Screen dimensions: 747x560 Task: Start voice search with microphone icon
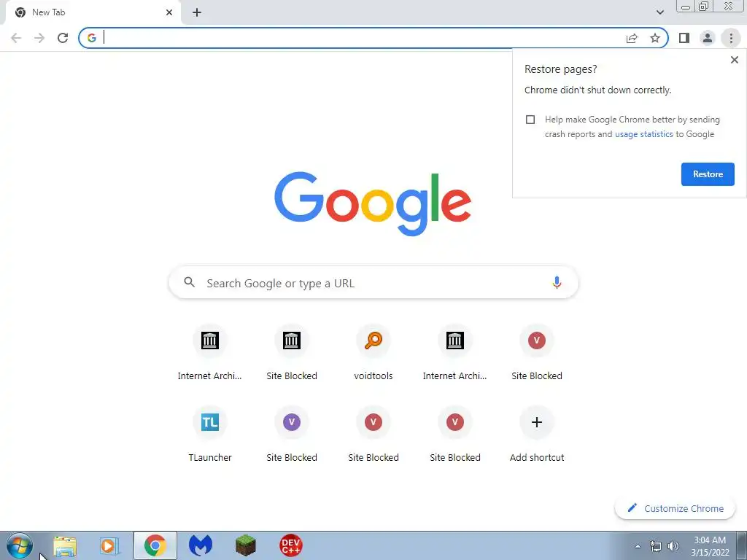(557, 282)
